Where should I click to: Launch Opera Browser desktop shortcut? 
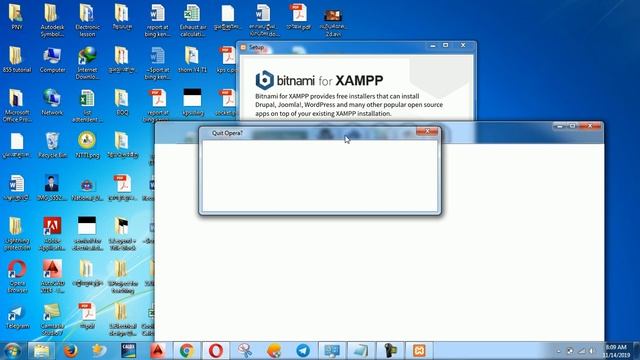pos(17,276)
